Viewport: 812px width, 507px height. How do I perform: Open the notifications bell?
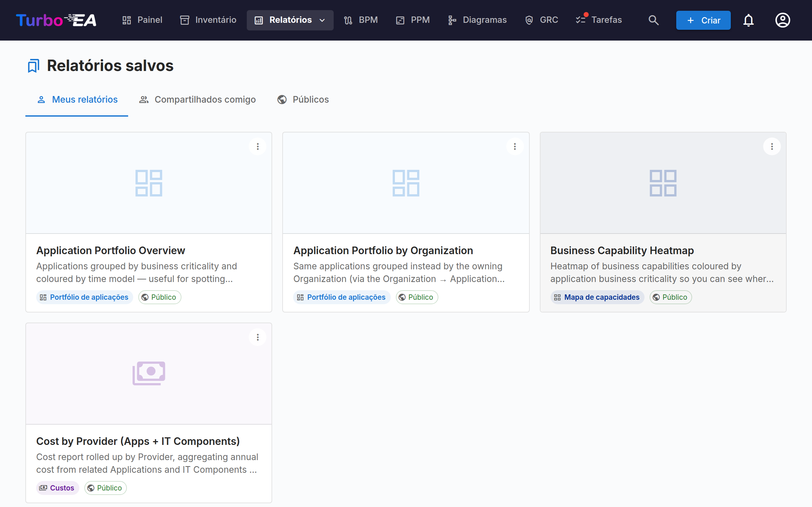coord(748,20)
